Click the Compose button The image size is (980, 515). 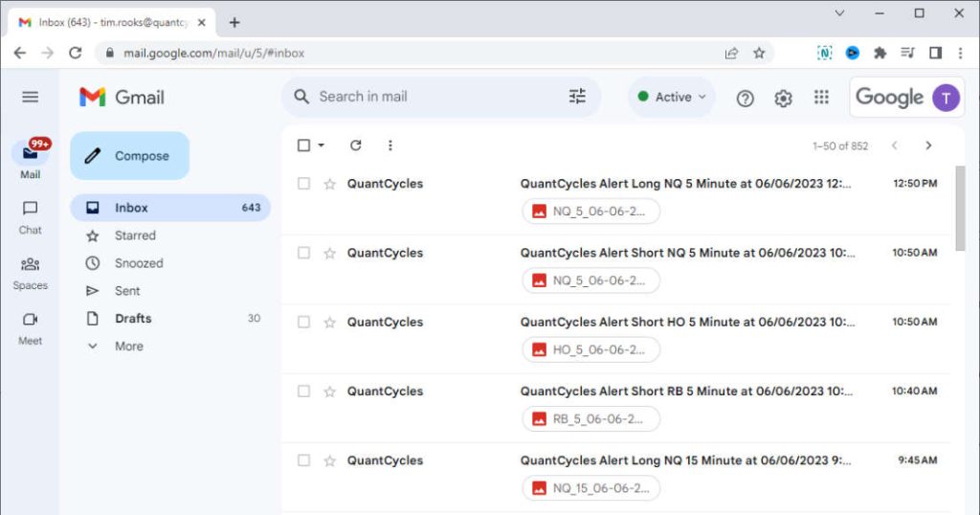coord(130,156)
